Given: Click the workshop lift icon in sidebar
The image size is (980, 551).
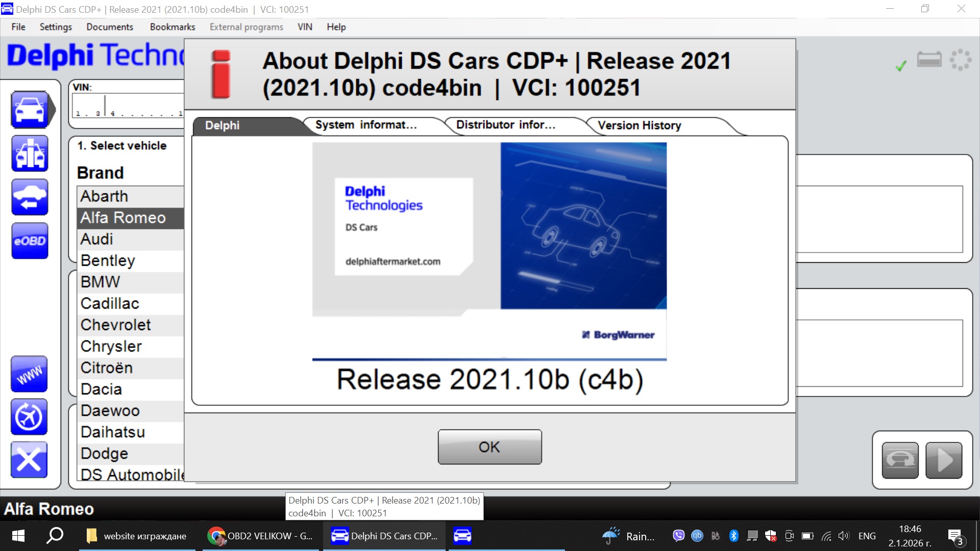Looking at the screenshot, I should [30, 153].
